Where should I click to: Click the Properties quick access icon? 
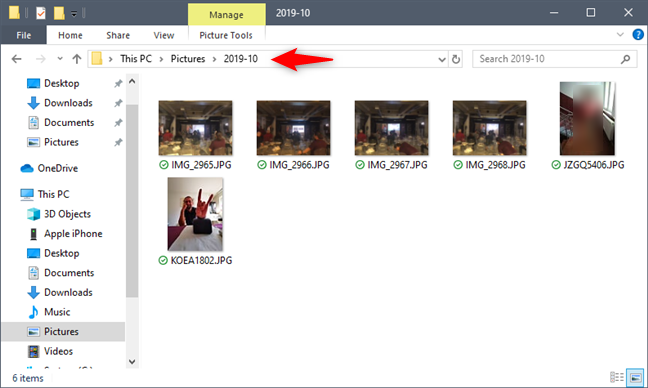coord(40,13)
